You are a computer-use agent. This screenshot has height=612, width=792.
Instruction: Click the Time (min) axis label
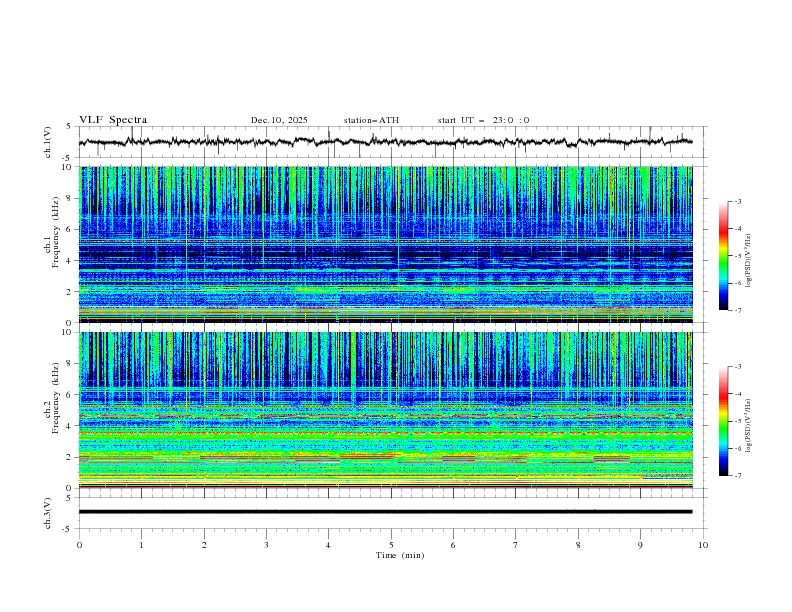pyautogui.click(x=398, y=555)
